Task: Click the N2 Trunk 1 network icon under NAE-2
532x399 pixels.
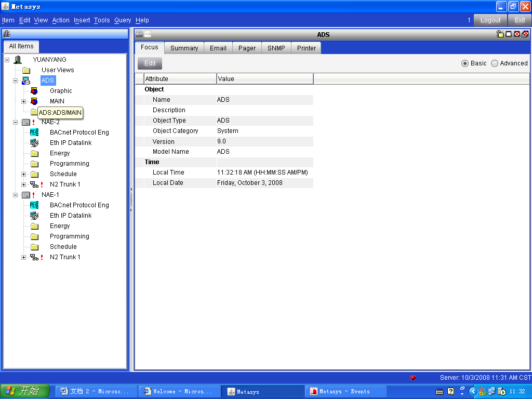Action: (34, 184)
